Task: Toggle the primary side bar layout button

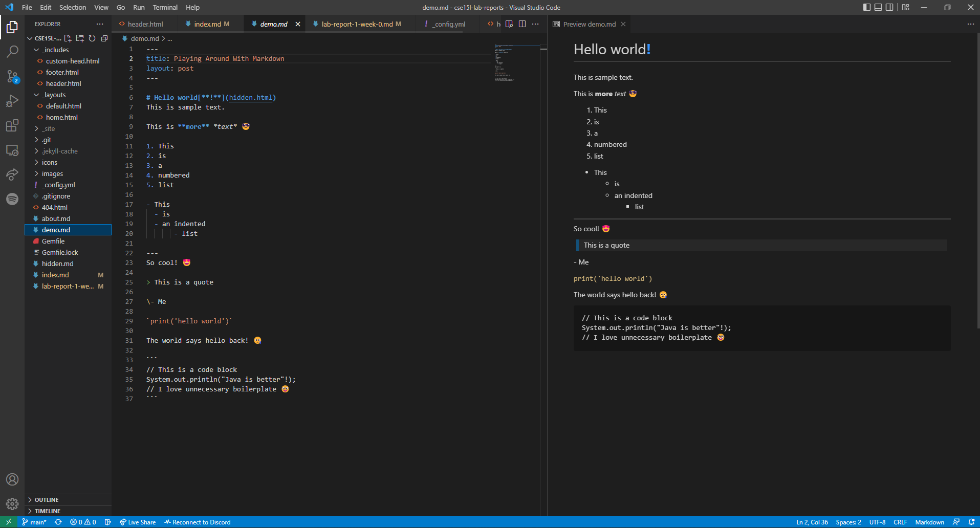Action: pyautogui.click(x=866, y=7)
